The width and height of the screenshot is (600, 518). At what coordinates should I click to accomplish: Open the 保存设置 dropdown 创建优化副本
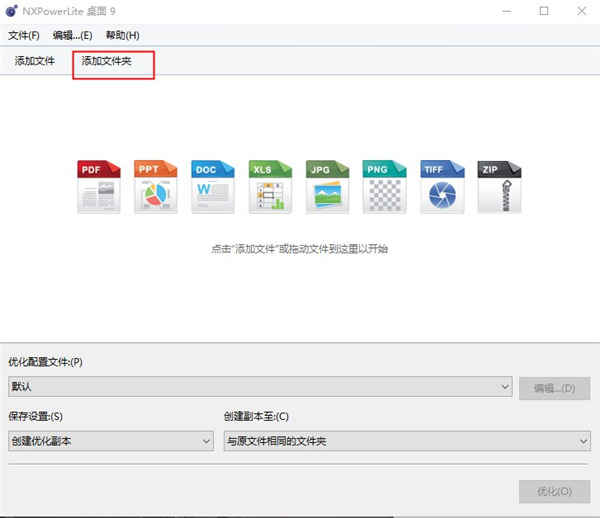(x=111, y=441)
